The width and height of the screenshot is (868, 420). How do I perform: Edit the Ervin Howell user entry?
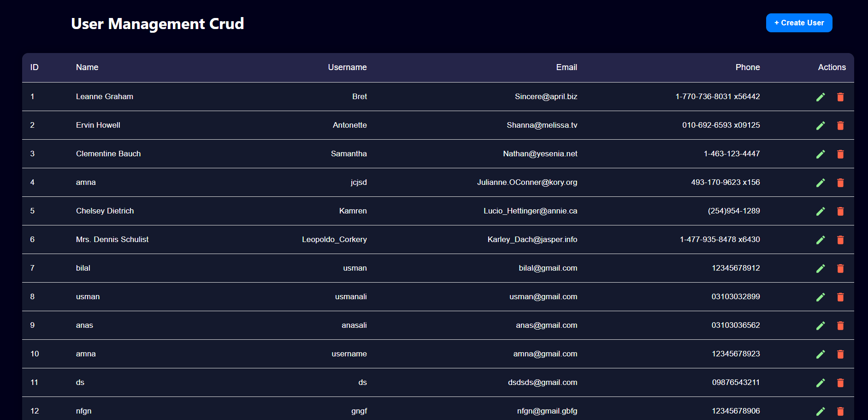tap(821, 125)
